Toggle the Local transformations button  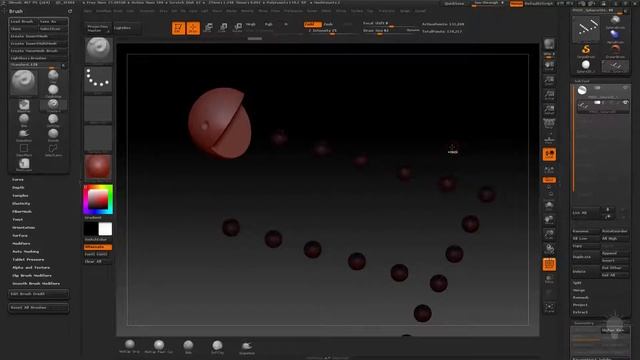[x=549, y=155]
